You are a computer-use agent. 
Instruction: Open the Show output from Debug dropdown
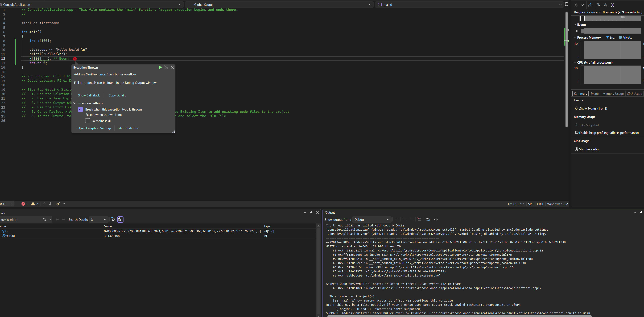point(371,220)
